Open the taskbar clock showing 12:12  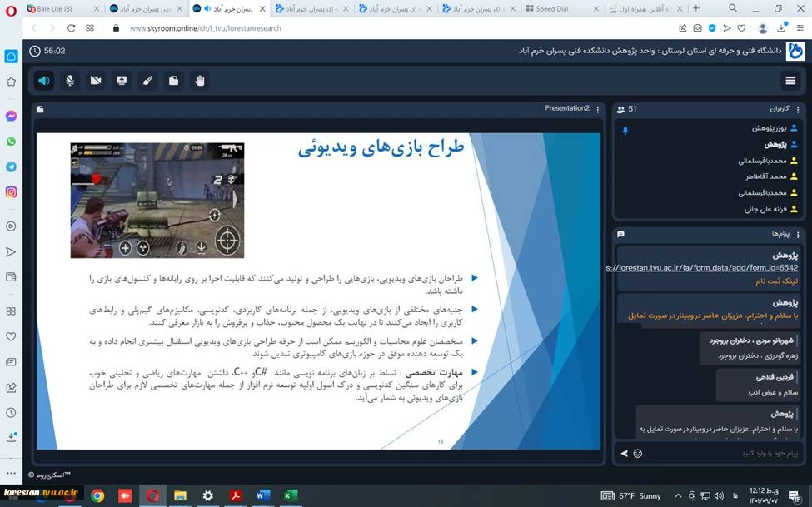764,495
